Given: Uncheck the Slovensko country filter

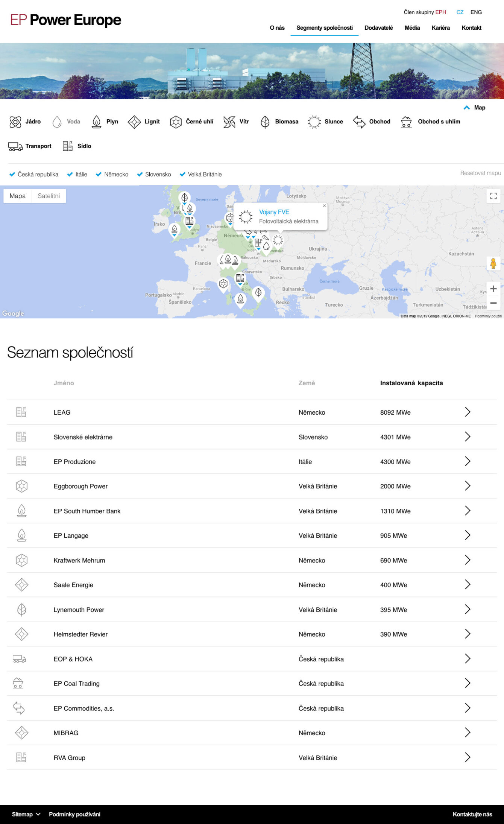Looking at the screenshot, I should point(154,174).
